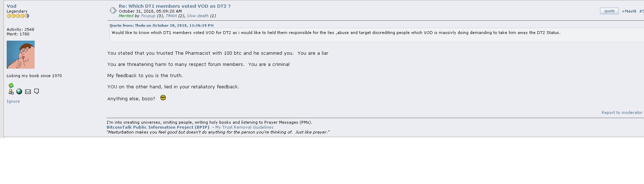The width and height of the screenshot is (644, 184).
Task: Open Slow death's profile link
Action: pos(198,16)
